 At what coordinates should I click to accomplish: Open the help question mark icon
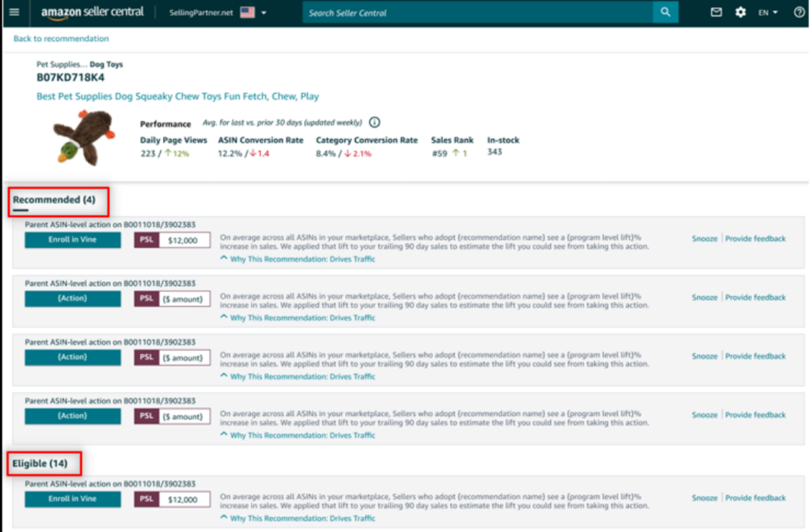pos(799,12)
